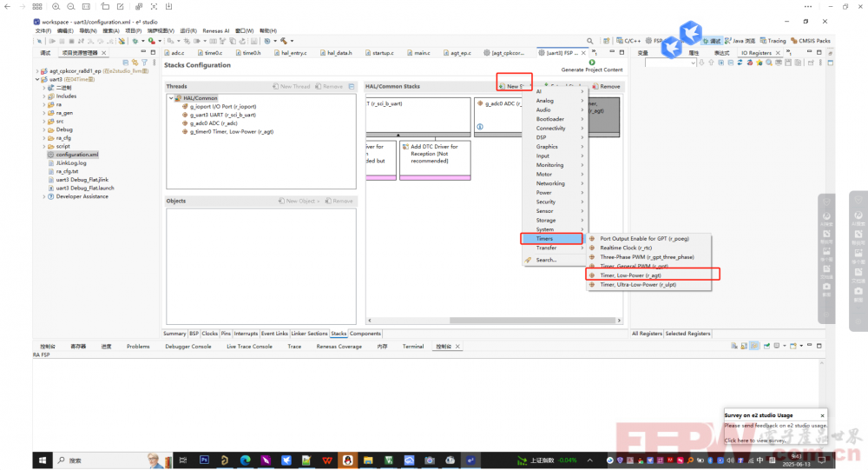Switch to the Java browsing perspective
Image resolution: width=868 pixels, height=470 pixels.
740,41
